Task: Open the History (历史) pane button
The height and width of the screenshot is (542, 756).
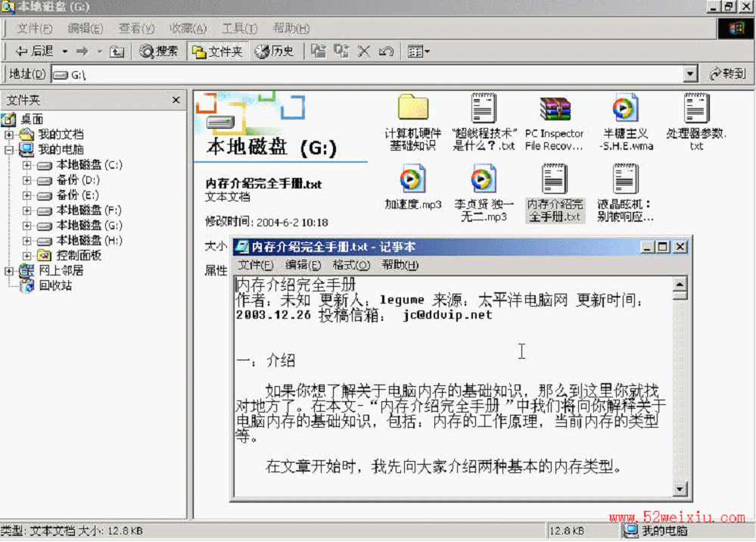Action: click(275, 51)
